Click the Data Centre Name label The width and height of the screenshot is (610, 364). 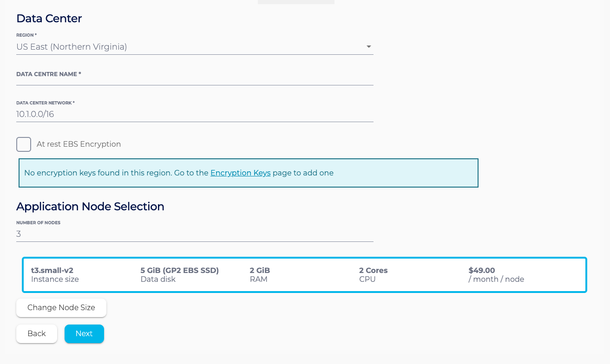tap(49, 74)
